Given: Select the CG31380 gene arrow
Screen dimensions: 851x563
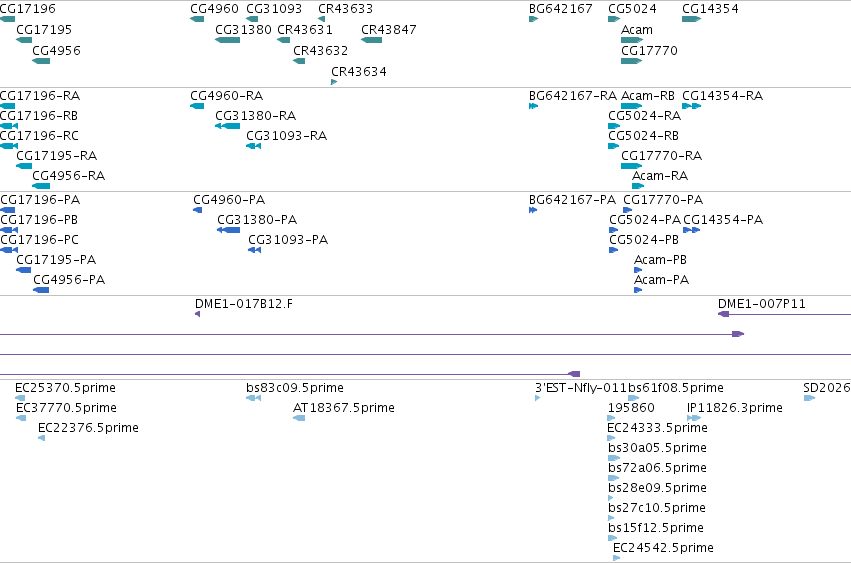Looking at the screenshot, I should coord(227,40).
